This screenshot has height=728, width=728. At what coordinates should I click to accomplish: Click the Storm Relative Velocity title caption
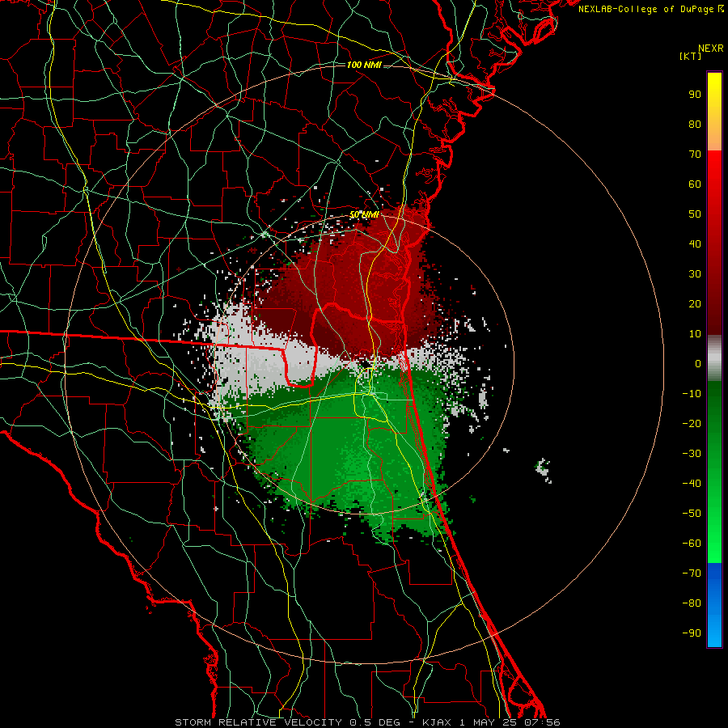[x=367, y=722]
